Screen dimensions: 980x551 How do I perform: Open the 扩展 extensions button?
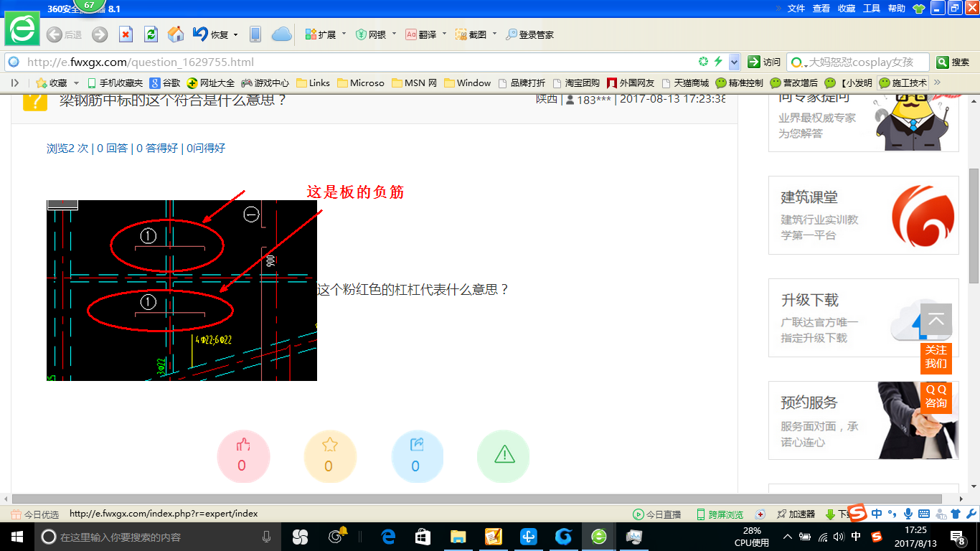[321, 34]
